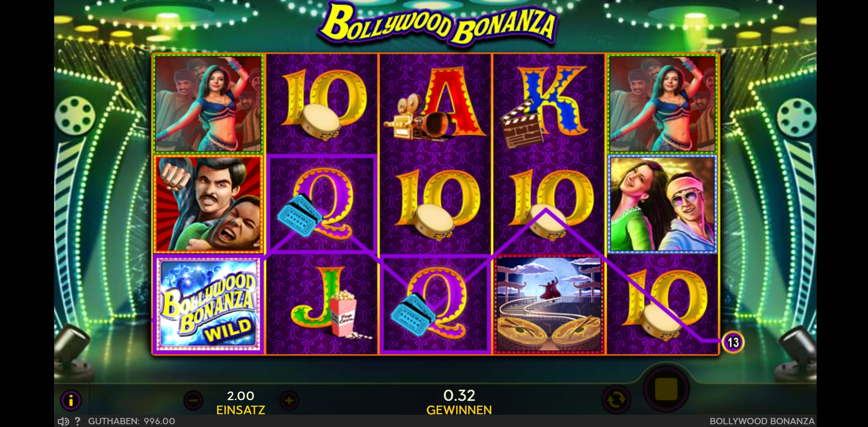The width and height of the screenshot is (868, 427).
Task: Mute the game sound
Action: click(x=63, y=421)
